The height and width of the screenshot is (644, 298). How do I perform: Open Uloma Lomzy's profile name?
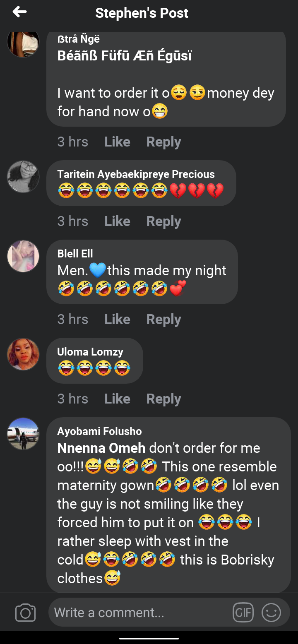point(90,352)
